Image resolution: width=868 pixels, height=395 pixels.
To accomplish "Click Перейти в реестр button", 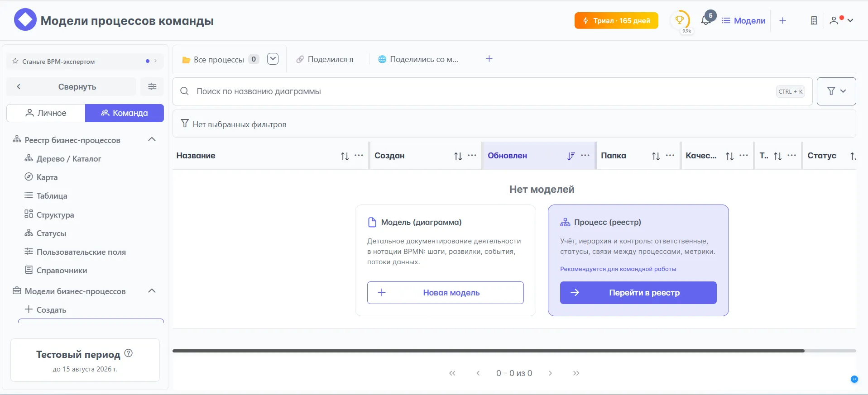I will (x=638, y=293).
